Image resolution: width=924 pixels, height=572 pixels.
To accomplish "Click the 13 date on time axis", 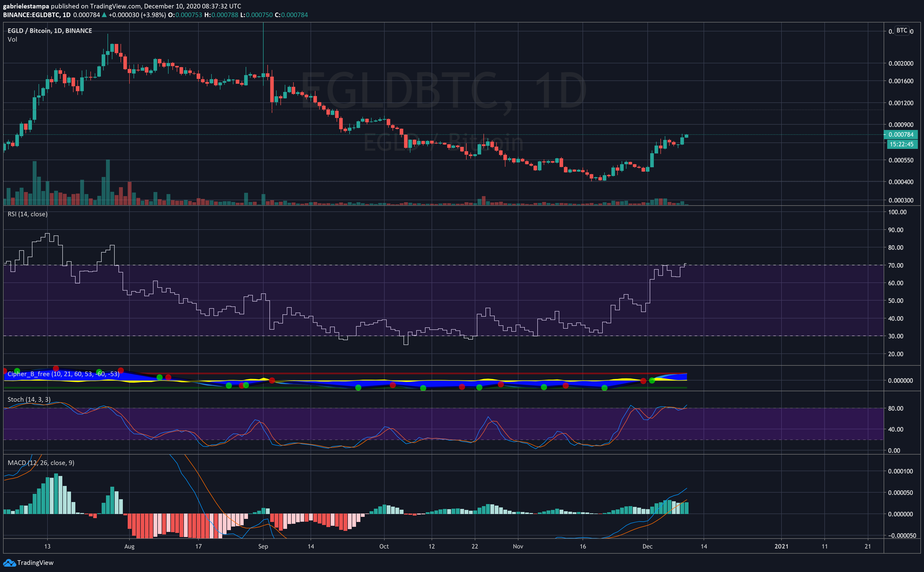I will click(47, 546).
